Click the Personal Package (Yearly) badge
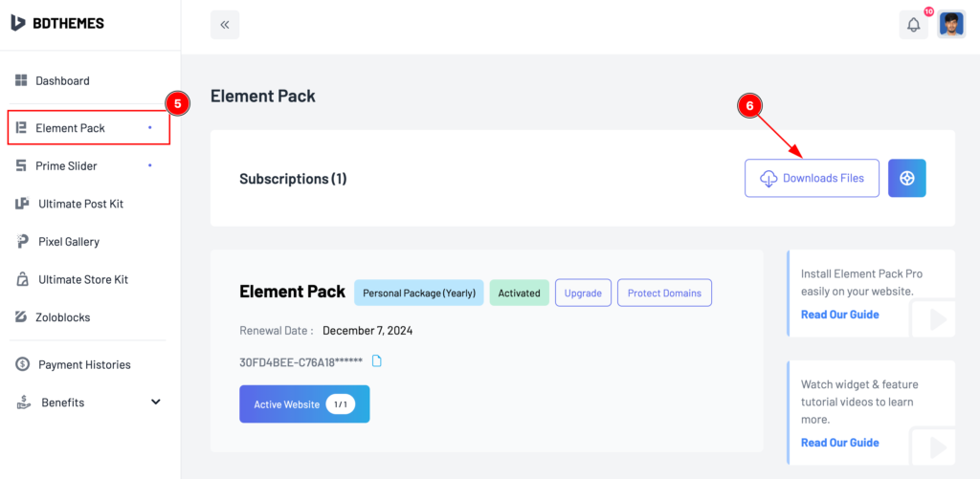This screenshot has width=980, height=479. coord(419,293)
